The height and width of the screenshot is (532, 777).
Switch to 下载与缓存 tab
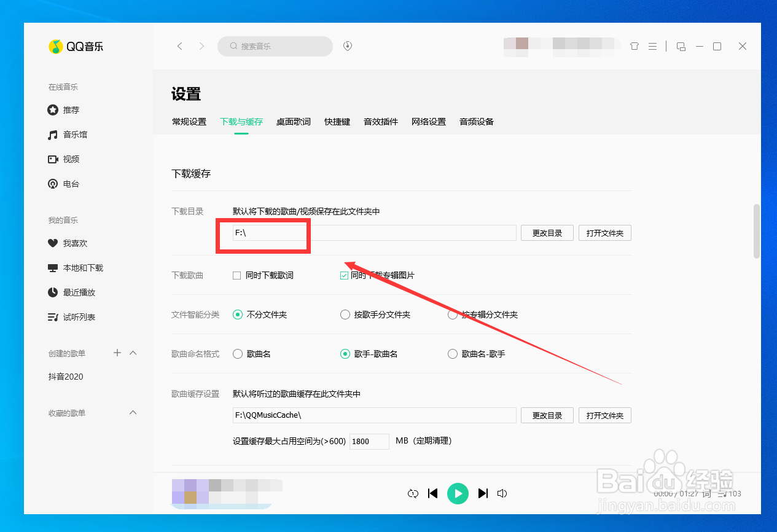(x=241, y=122)
